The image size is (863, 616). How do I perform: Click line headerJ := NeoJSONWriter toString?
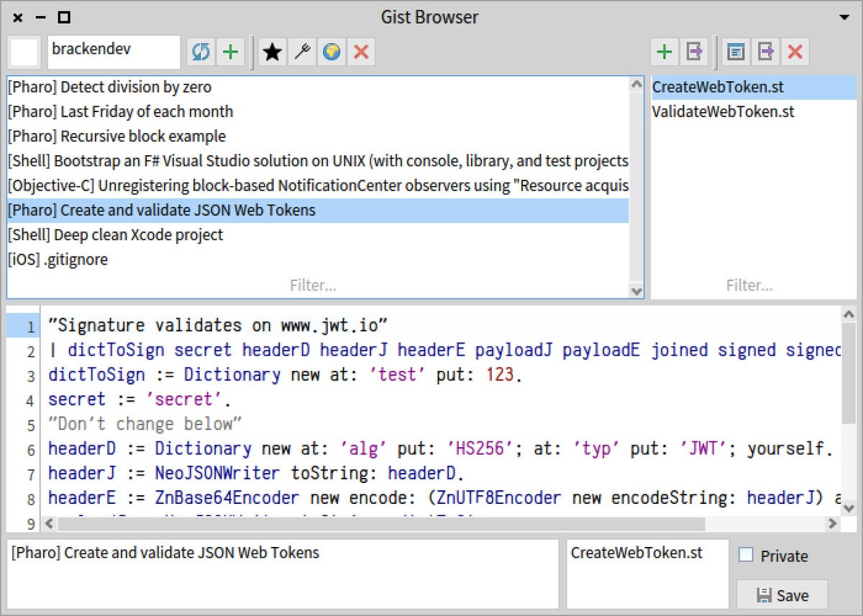click(257, 473)
